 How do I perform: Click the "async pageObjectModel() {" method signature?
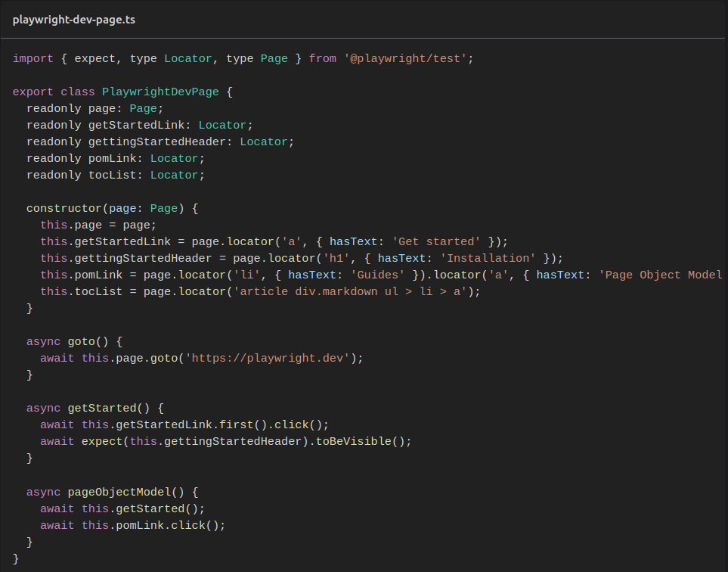pos(112,492)
